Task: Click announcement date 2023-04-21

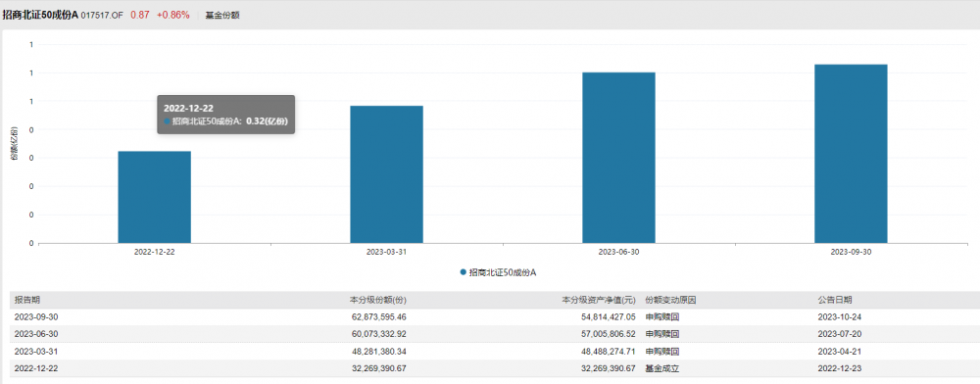Action: tap(839, 352)
